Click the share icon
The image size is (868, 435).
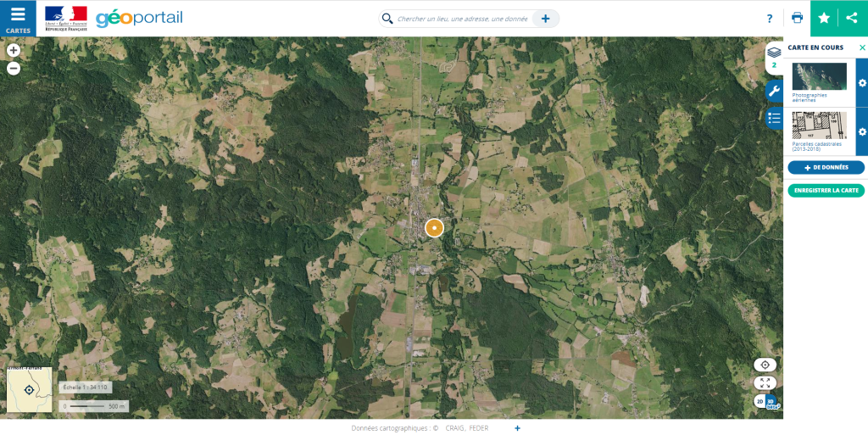(x=852, y=19)
